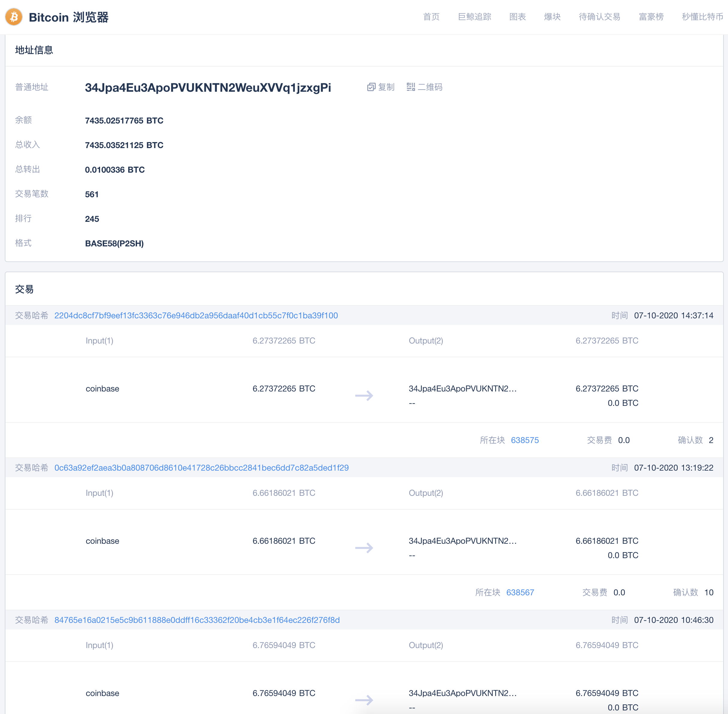Open transaction hash starting with 0c63a92ef2
Screen dimensions: 728x714
click(x=202, y=468)
